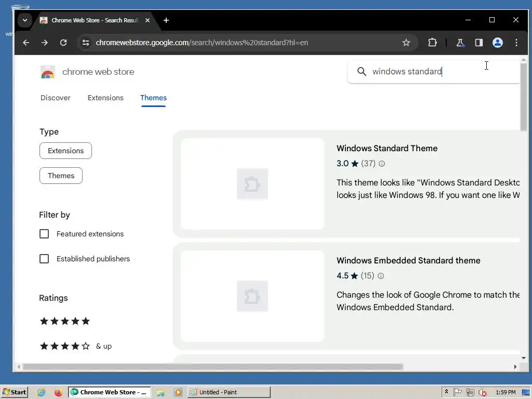532x399 pixels.
Task: Enable Established publishers checkbox
Action: [44, 259]
